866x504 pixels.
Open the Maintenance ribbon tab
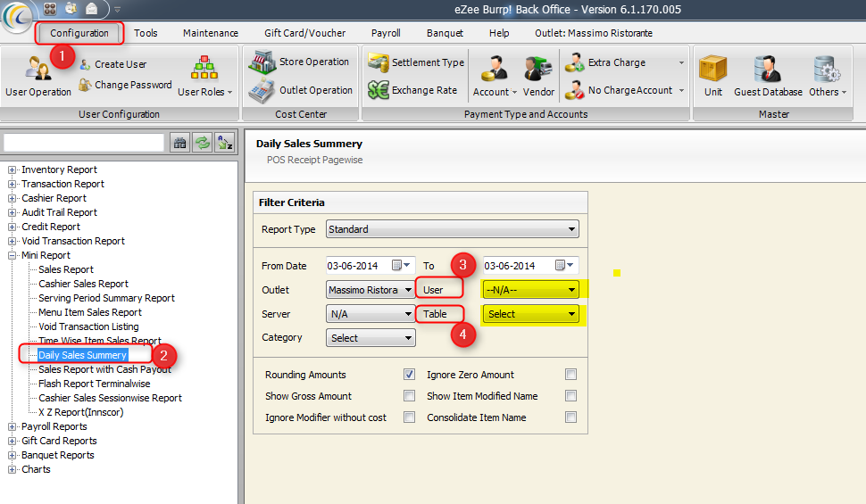[x=211, y=33]
